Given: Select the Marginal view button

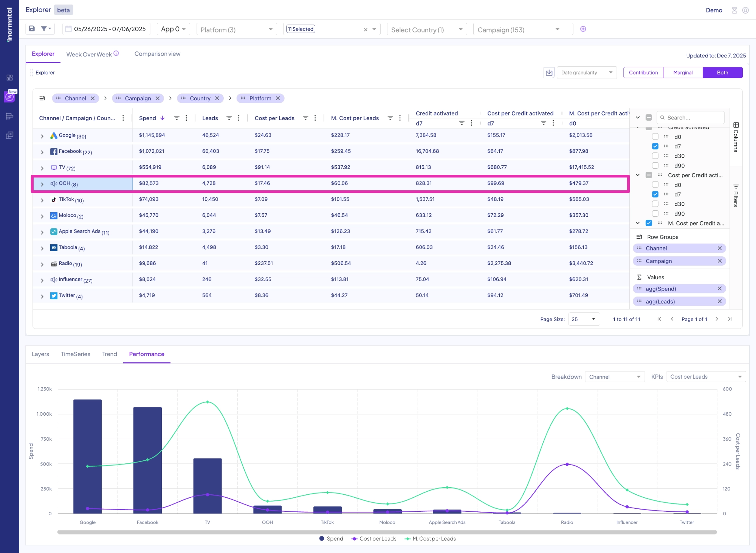Looking at the screenshot, I should pos(683,73).
